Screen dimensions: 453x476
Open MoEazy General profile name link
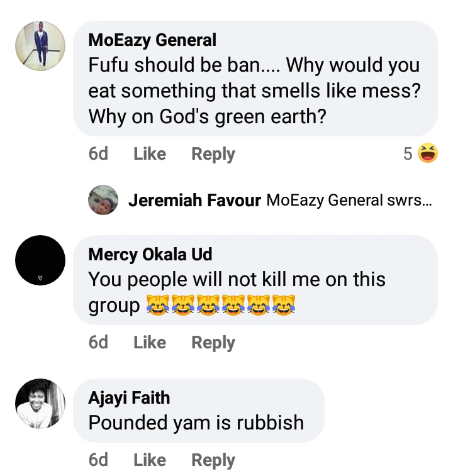click(x=152, y=40)
